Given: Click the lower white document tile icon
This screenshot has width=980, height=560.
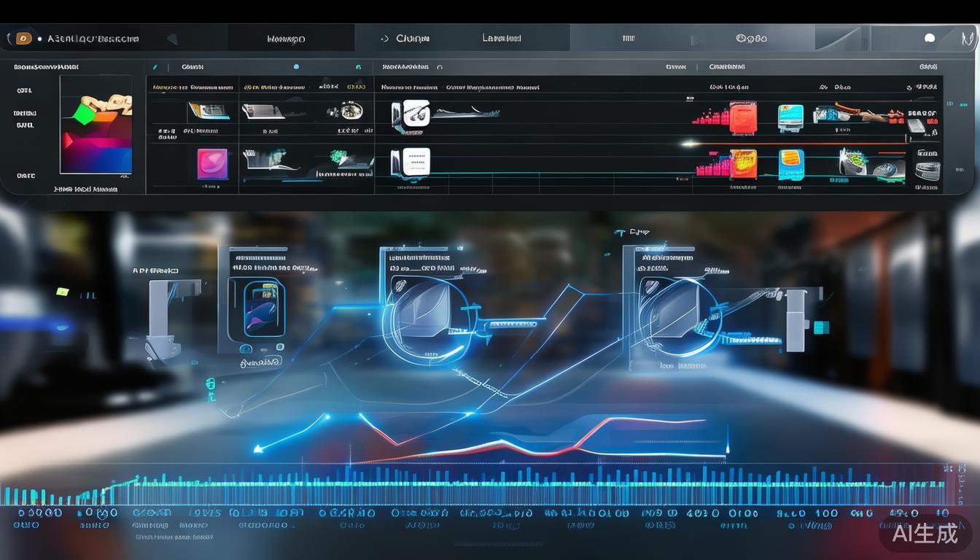Looking at the screenshot, I should 416,162.
